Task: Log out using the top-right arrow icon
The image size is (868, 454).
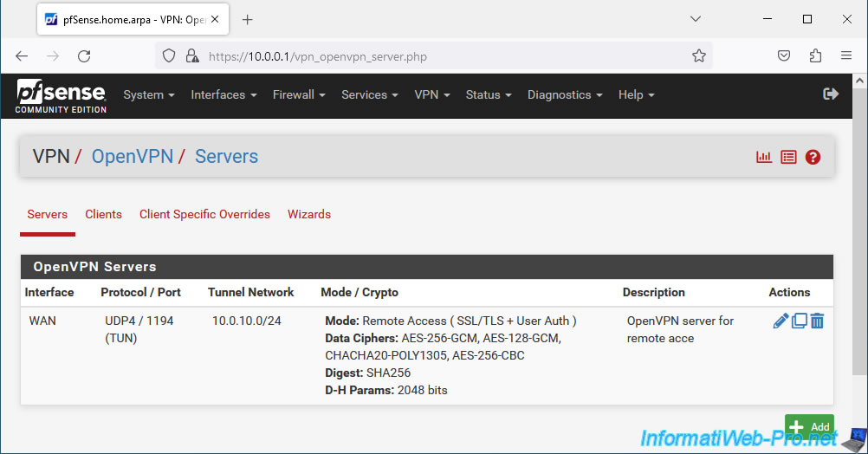Action: click(831, 94)
